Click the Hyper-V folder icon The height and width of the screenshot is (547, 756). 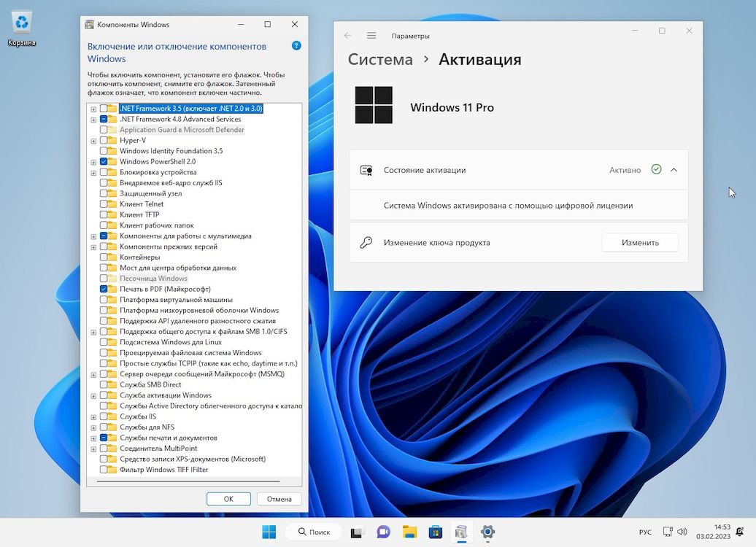(112, 140)
